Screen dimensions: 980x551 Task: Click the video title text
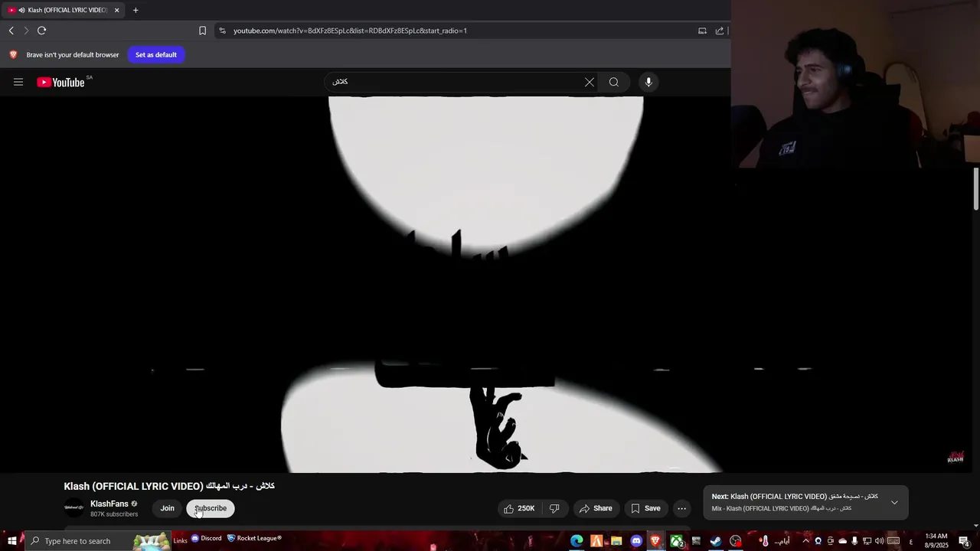[169, 486]
